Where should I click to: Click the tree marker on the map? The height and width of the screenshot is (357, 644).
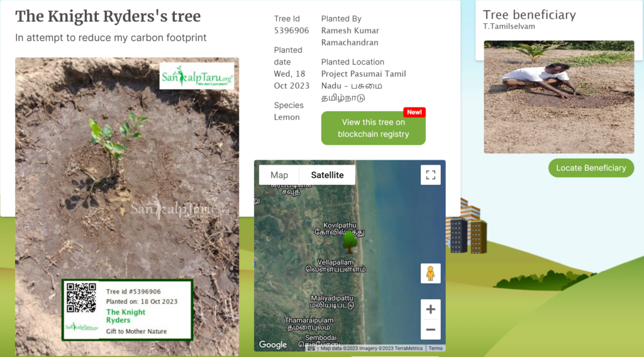tap(350, 242)
